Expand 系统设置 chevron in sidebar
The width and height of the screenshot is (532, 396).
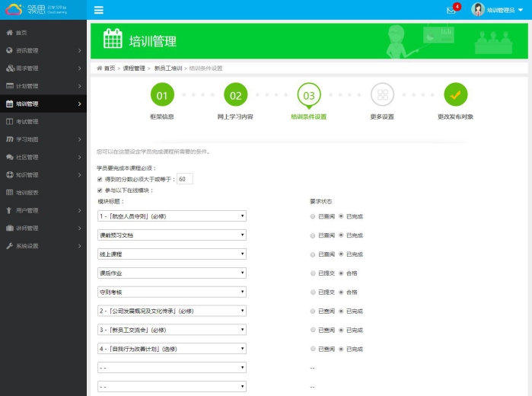79,246
